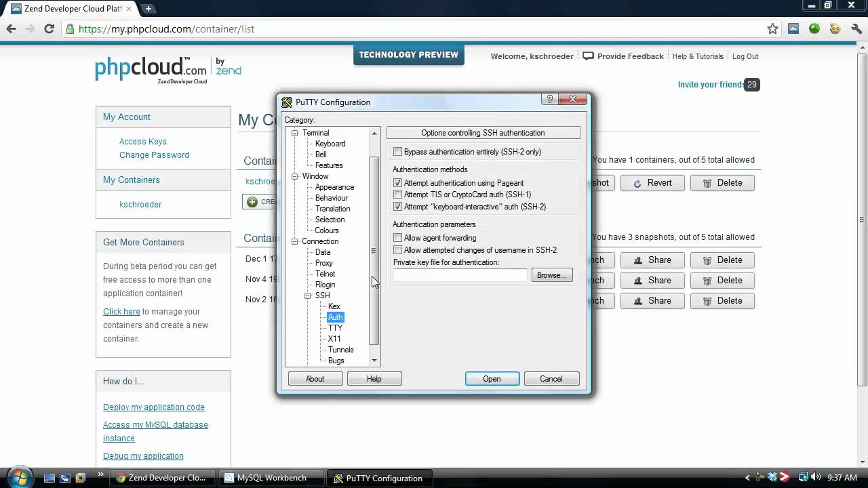This screenshot has height=488, width=868.
Task: Click Show Desktop quick launch icon
Action: click(x=50, y=478)
